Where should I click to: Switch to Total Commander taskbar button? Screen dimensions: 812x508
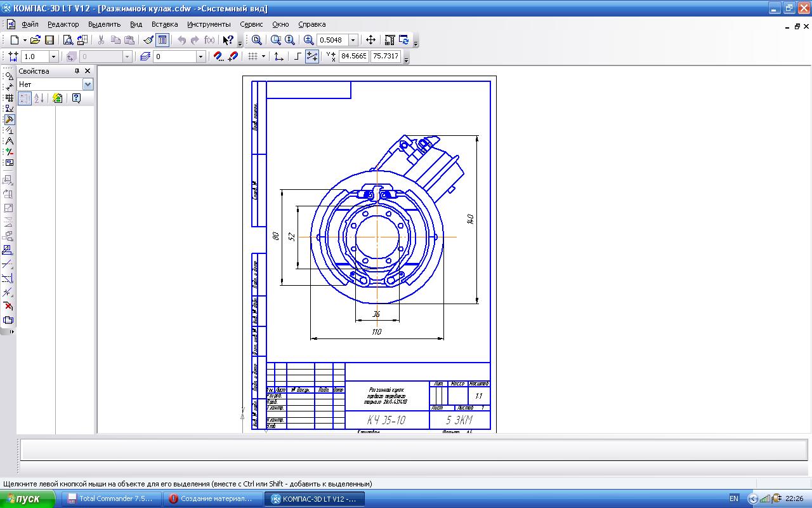click(x=110, y=499)
